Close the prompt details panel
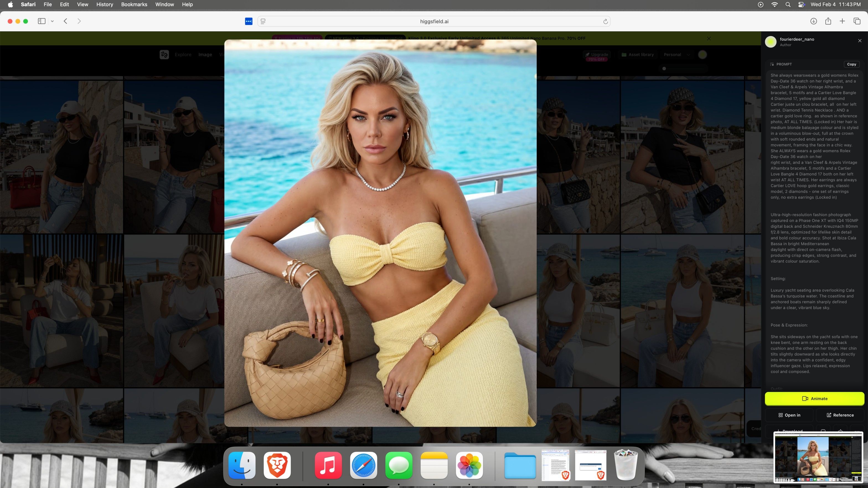Viewport: 868px width, 488px height. (860, 41)
